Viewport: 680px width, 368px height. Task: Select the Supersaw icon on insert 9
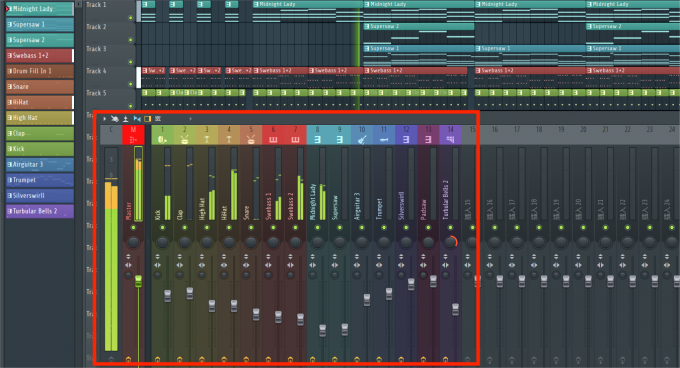340,140
